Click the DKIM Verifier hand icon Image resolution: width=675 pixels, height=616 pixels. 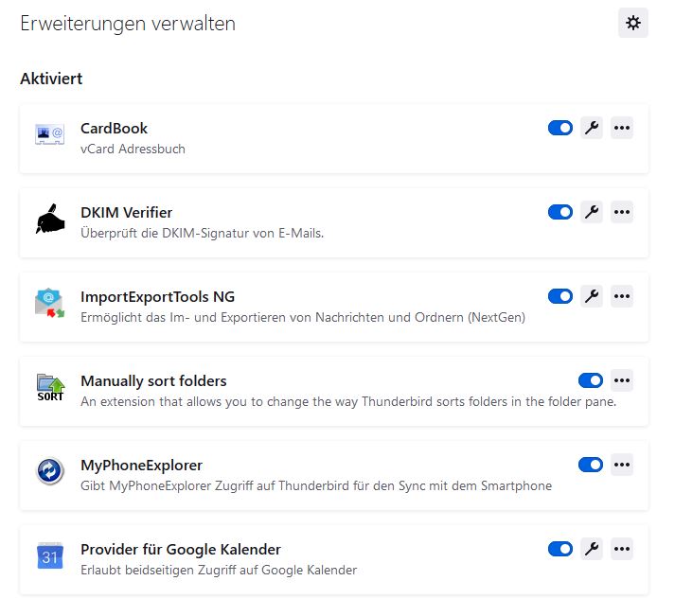point(49,220)
